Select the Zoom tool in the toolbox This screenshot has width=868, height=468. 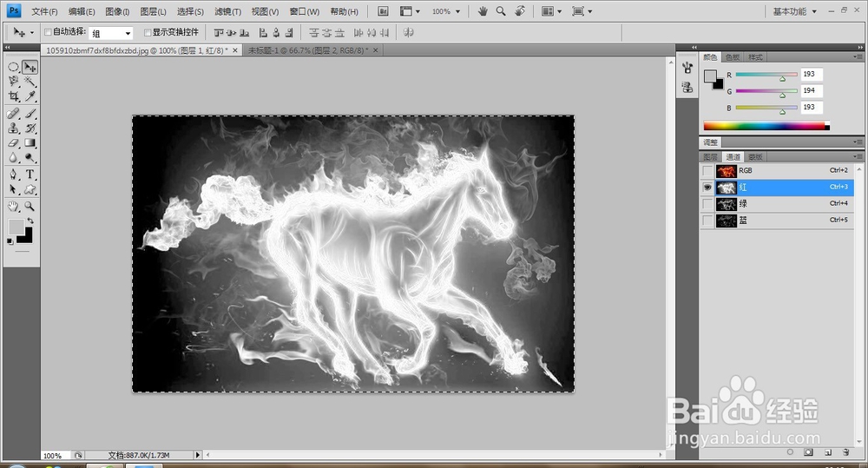(x=30, y=207)
